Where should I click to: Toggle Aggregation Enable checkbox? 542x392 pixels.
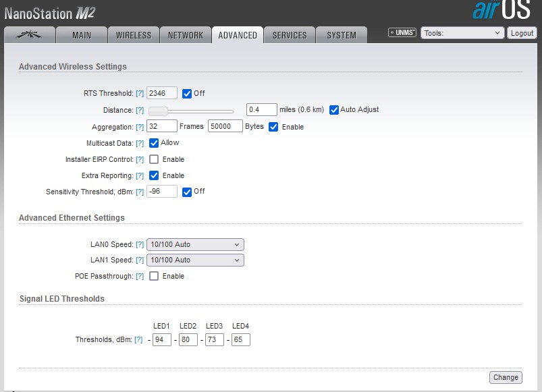pos(273,127)
